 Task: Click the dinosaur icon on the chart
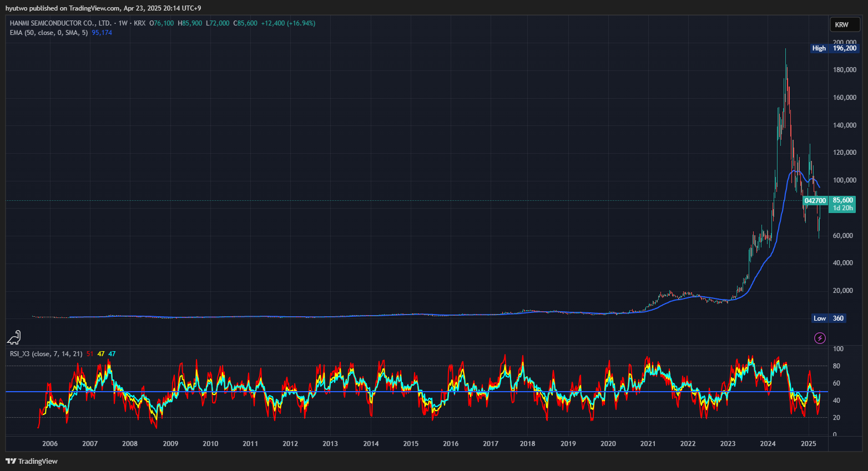tap(14, 337)
